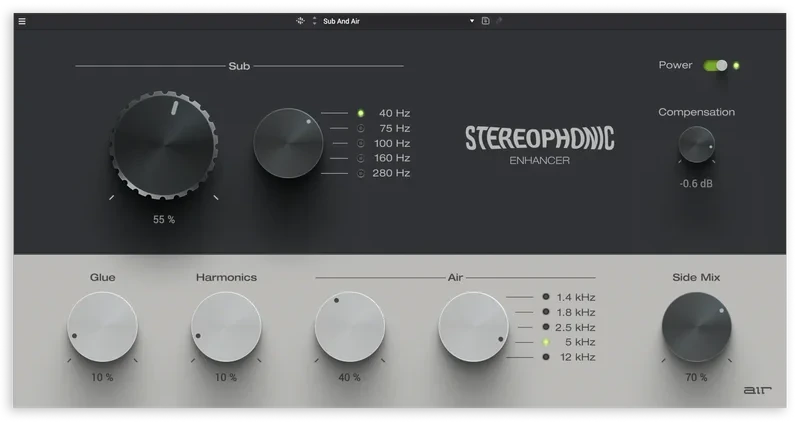Screen dimensions: 798x425
Task: Click the -0.6 dB compensation value
Action: [696, 184]
